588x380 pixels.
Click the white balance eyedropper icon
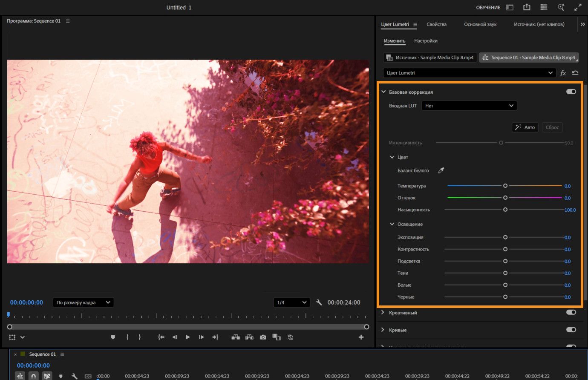coord(441,170)
